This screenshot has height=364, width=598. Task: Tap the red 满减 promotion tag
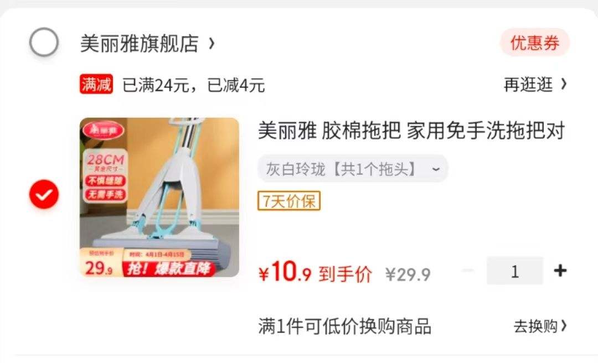[x=96, y=84]
